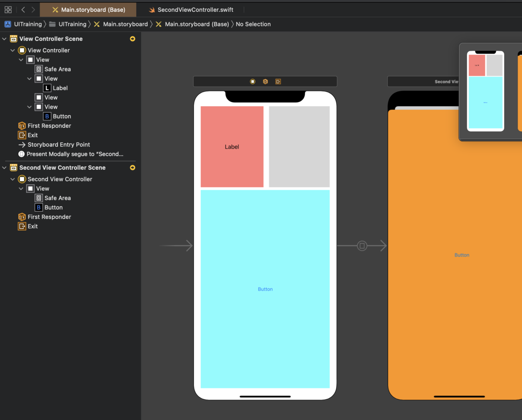
Task: Select the gray view on canvas
Action: [299, 147]
